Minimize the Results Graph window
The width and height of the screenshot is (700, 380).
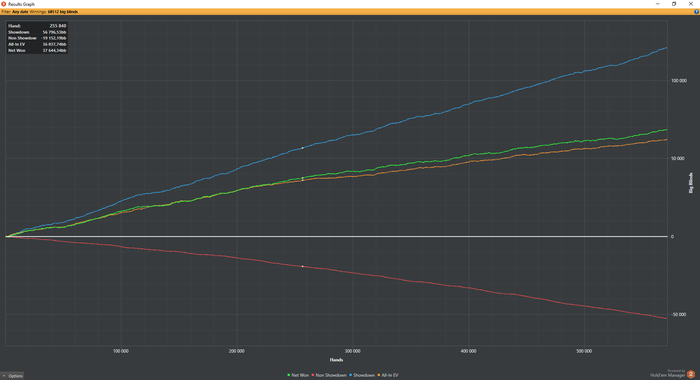tap(658, 4)
